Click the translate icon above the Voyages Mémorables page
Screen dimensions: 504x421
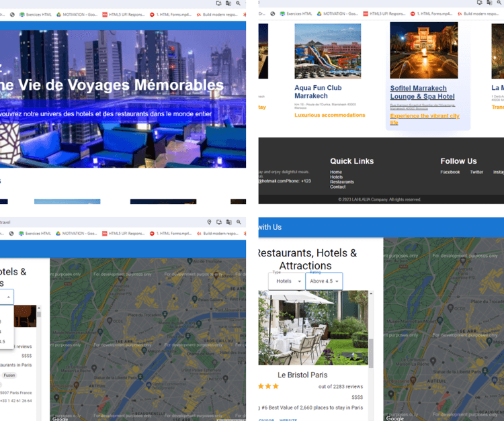click(x=228, y=3)
